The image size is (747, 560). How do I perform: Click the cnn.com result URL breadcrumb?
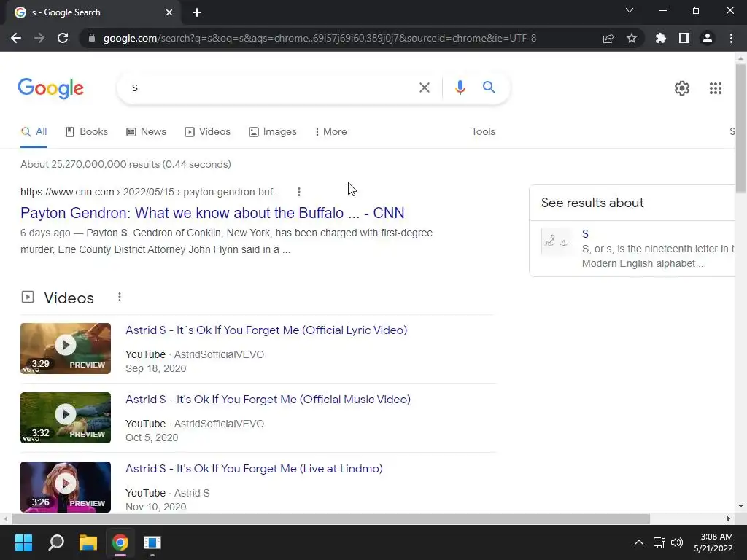click(x=150, y=192)
